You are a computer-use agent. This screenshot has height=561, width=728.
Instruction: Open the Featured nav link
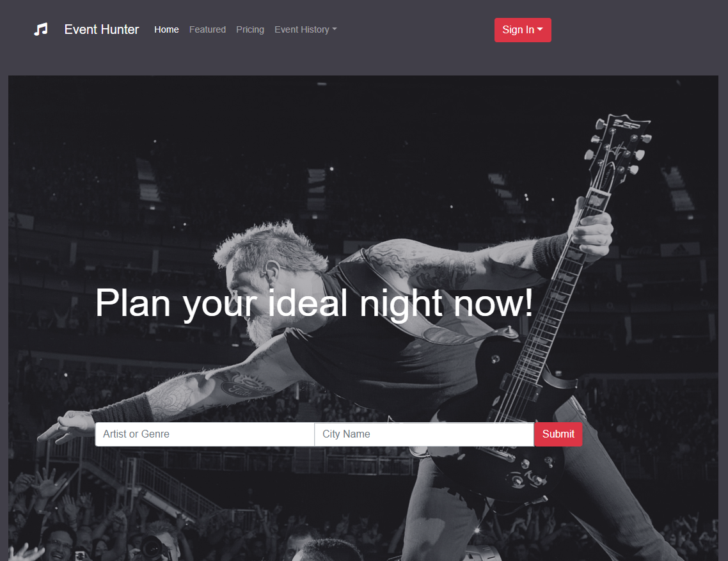[207, 29]
